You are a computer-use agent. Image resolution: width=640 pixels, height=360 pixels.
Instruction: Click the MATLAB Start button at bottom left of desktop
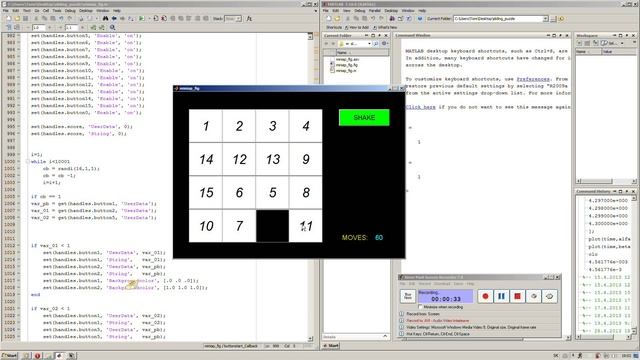click(331, 345)
